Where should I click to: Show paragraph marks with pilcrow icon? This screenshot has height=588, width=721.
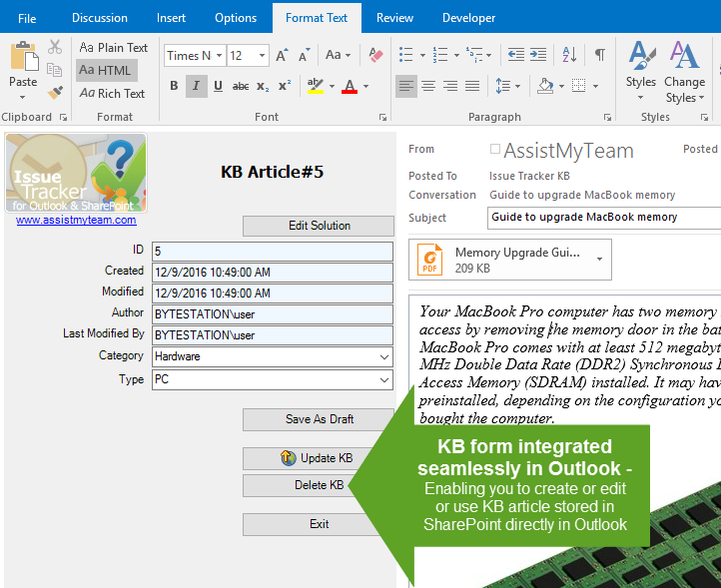pyautogui.click(x=599, y=55)
